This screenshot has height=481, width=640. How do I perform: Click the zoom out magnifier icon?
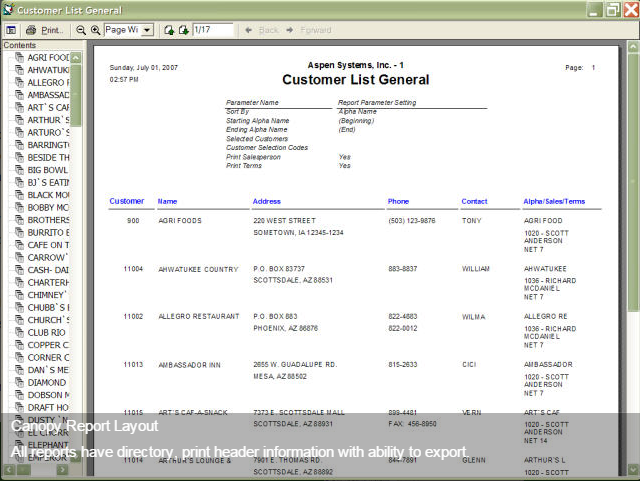click(x=81, y=30)
